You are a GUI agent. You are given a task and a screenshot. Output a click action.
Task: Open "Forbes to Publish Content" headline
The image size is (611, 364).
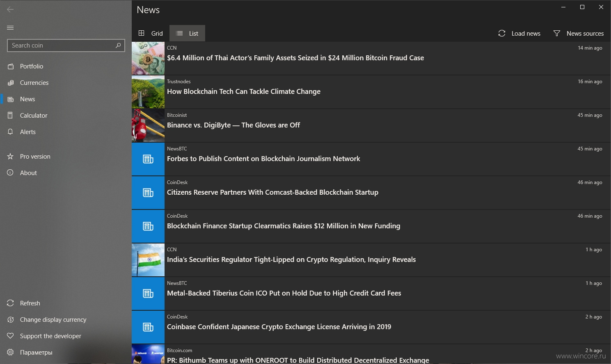[x=263, y=159]
